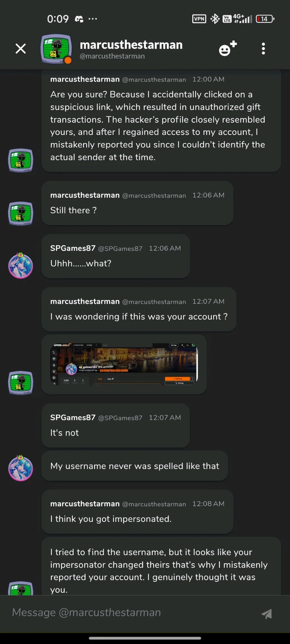Tap the battery indicator in status bar
The width and height of the screenshot is (290, 644).
pyautogui.click(x=265, y=19)
